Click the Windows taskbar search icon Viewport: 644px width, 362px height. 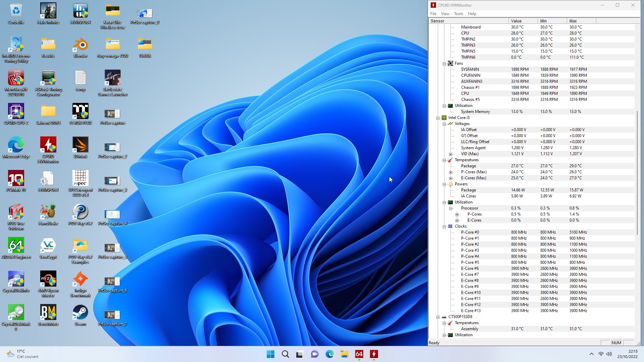click(x=285, y=354)
